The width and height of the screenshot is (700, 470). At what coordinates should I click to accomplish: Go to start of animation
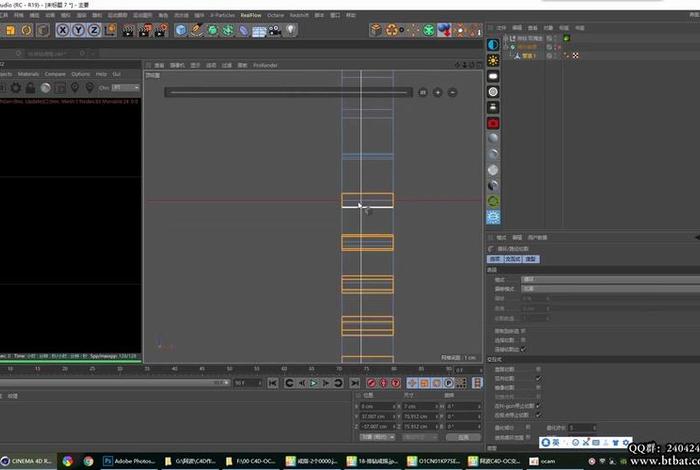click(x=273, y=383)
